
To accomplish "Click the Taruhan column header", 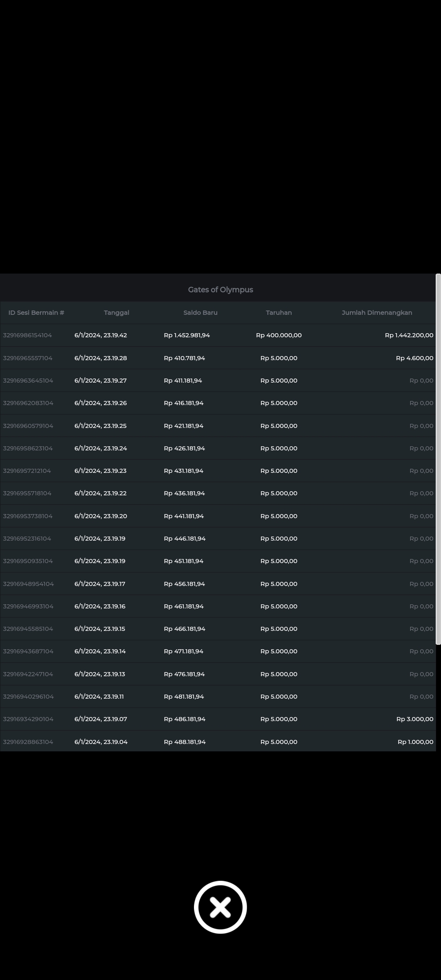I will click(278, 312).
